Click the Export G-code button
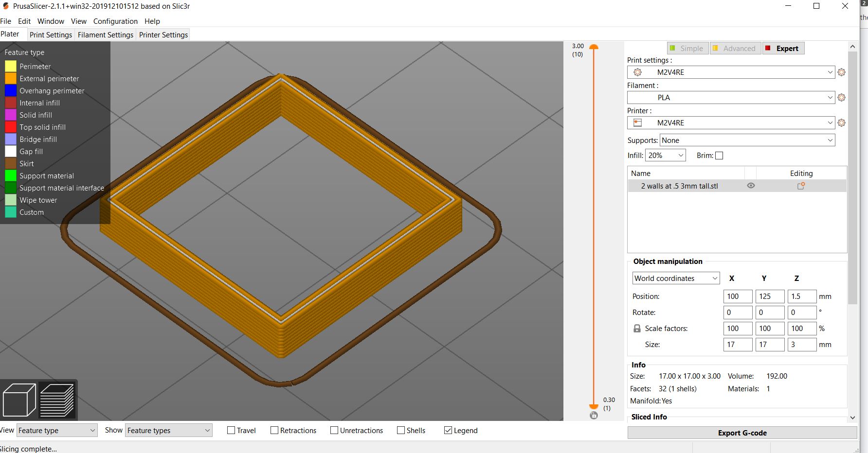Screen dimensions: 868x453 pyautogui.click(x=742, y=433)
